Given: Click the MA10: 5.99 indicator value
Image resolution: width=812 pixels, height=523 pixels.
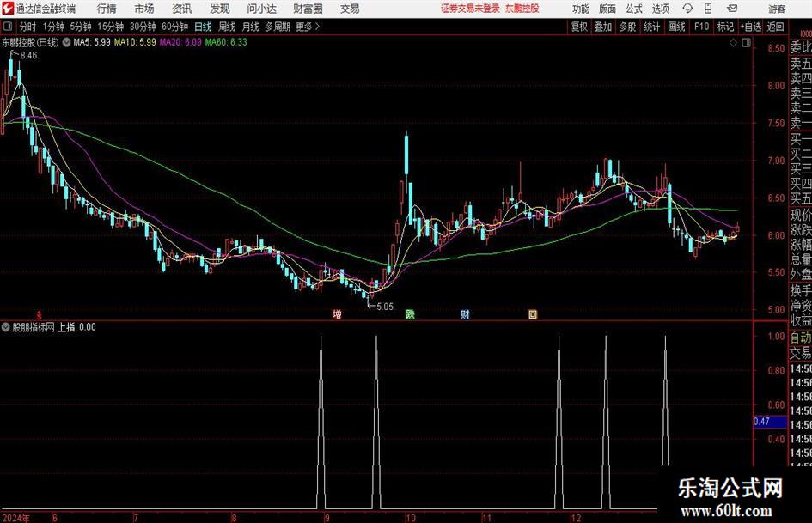Looking at the screenshot, I should 135,42.
